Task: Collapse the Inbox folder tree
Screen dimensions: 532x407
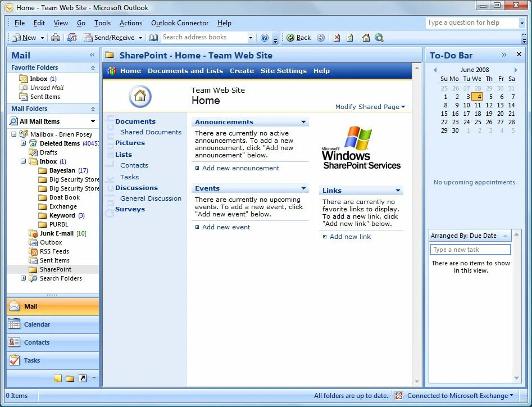Action: tap(22, 161)
